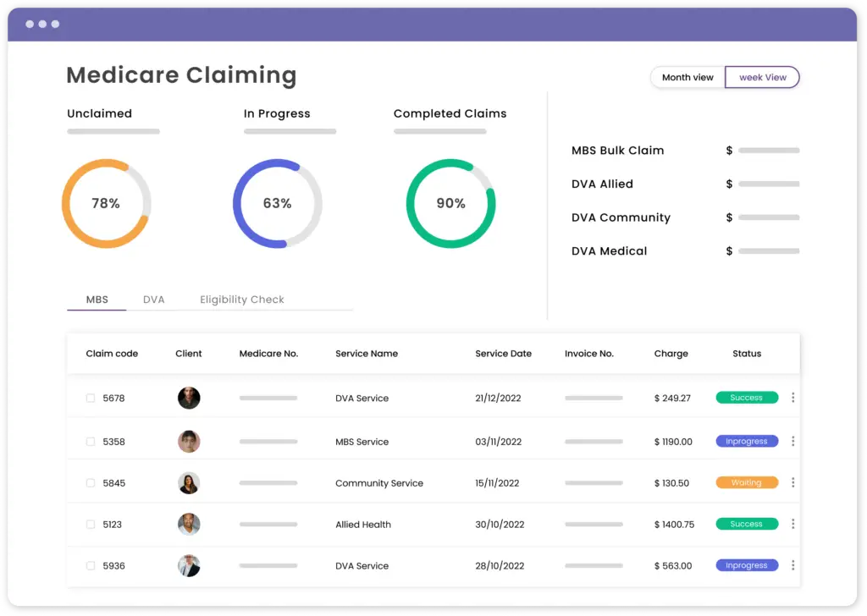
Task: Expand actions menu for claim 5123
Action: point(792,524)
